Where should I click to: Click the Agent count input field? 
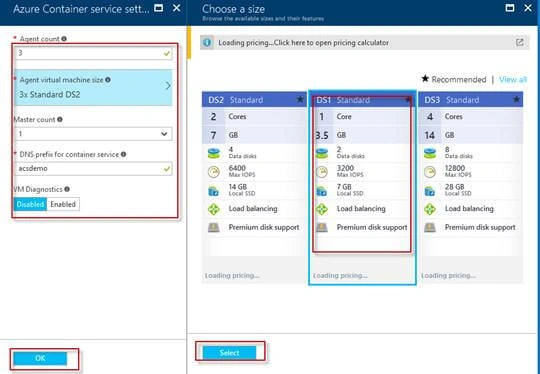[93, 53]
